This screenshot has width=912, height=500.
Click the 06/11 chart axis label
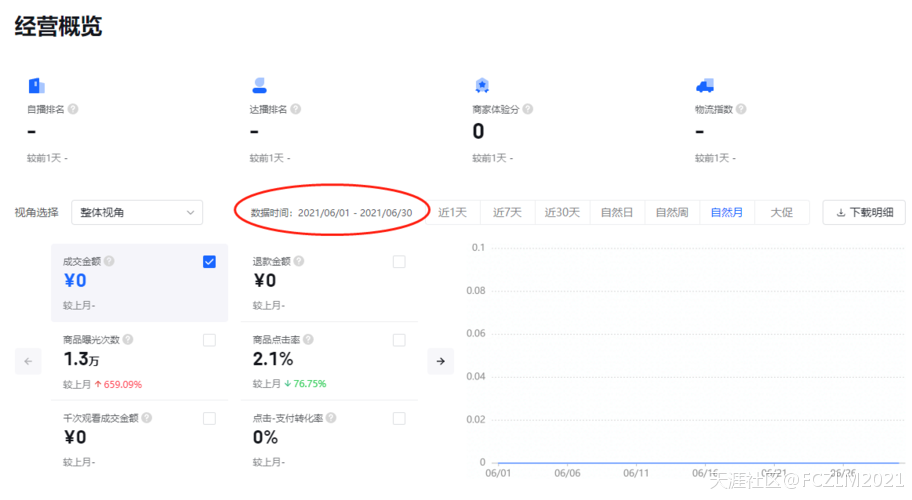pyautogui.click(x=636, y=473)
